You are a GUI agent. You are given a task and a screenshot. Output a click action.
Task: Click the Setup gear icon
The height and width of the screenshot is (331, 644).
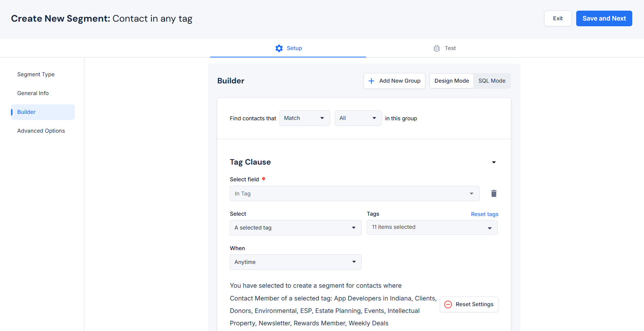tap(279, 48)
